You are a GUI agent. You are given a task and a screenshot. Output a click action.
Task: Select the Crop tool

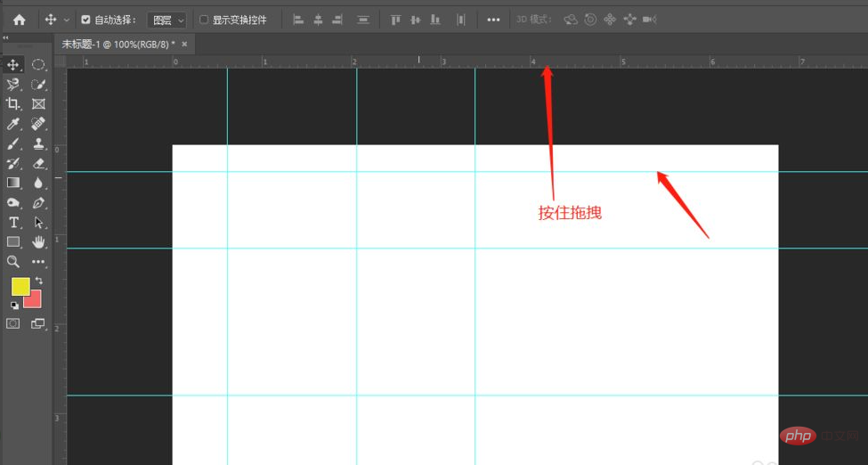click(x=12, y=103)
